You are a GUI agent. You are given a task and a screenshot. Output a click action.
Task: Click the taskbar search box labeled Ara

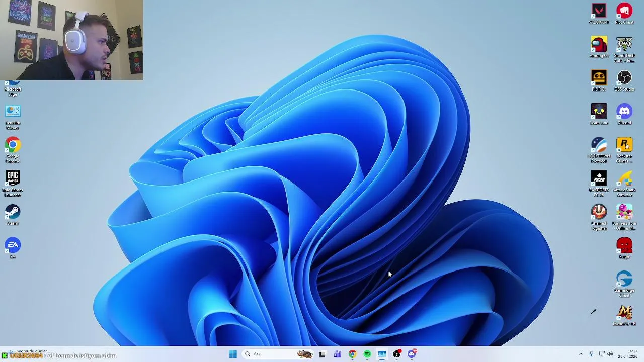(x=278, y=354)
